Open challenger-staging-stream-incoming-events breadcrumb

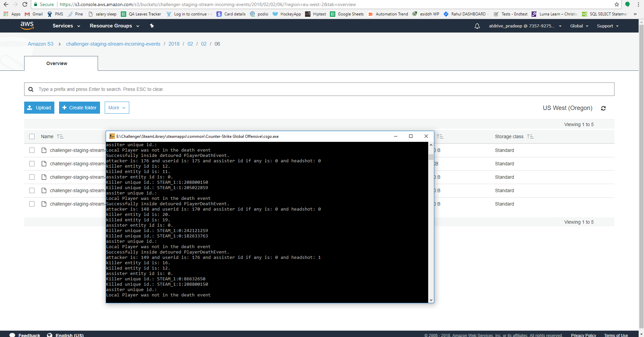pyautogui.click(x=113, y=44)
